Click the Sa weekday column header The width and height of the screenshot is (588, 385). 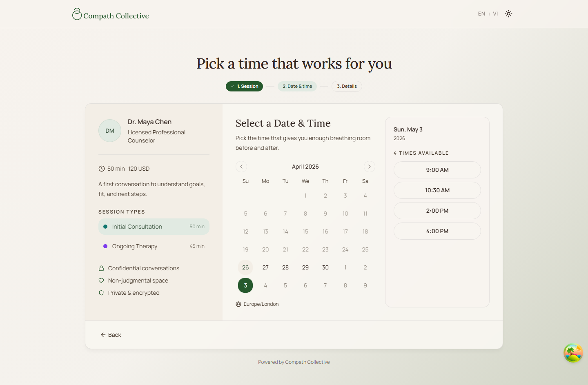tap(365, 181)
